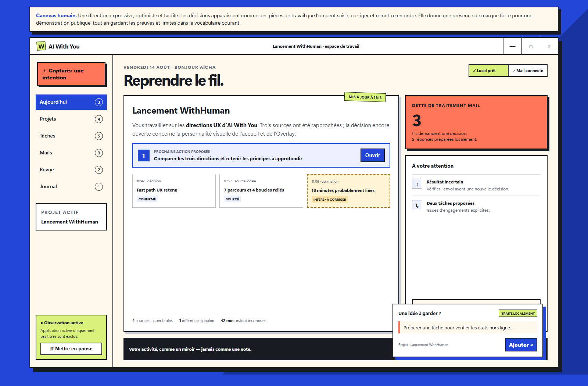Close the AI With You window
This screenshot has height=386, width=588.
pyautogui.click(x=549, y=46)
